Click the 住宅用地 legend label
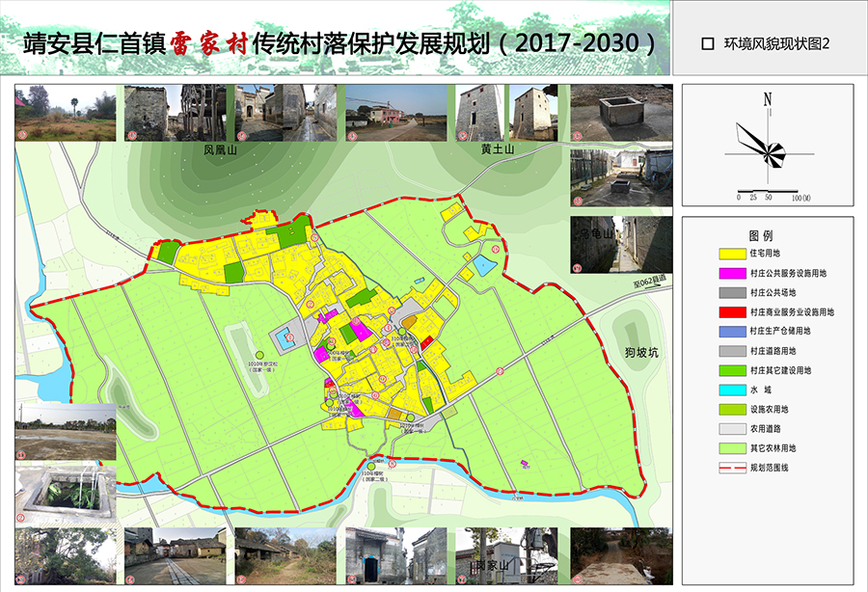Viewport: 868px width, 592px height. click(765, 254)
